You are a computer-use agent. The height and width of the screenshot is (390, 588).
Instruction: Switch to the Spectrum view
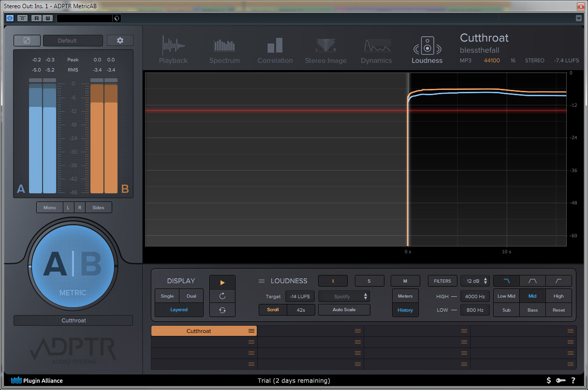[x=224, y=50]
